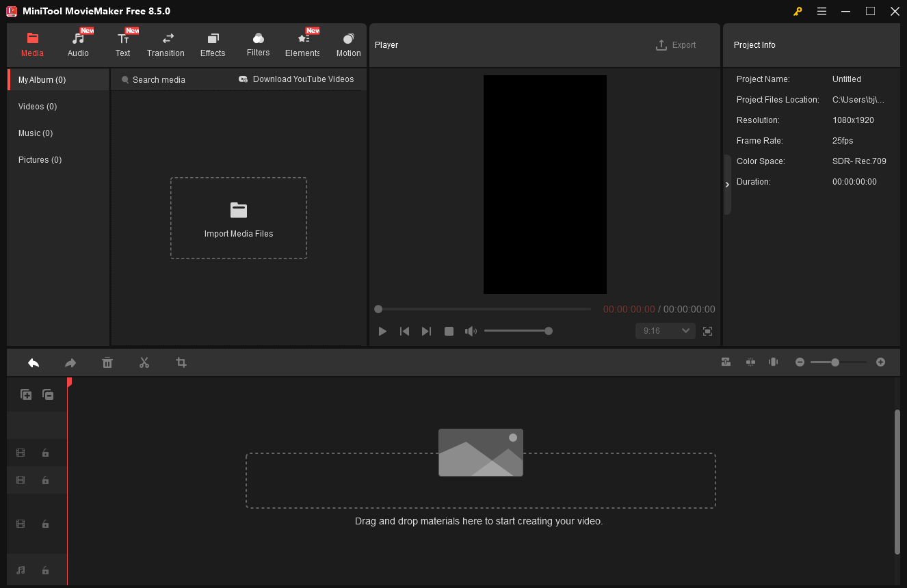Open the Motion panel
Viewport: 907px width, 588px height.
click(348, 43)
